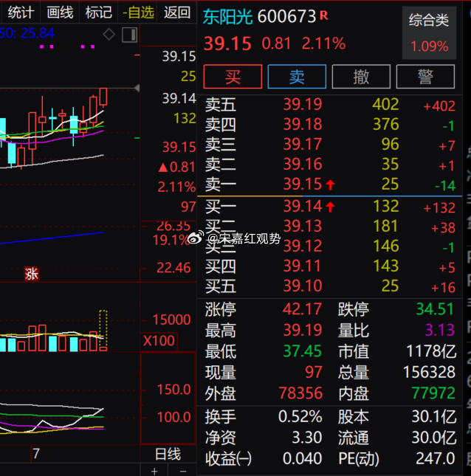
Task: Click the 涨 marker on chart
Action: coord(32,274)
